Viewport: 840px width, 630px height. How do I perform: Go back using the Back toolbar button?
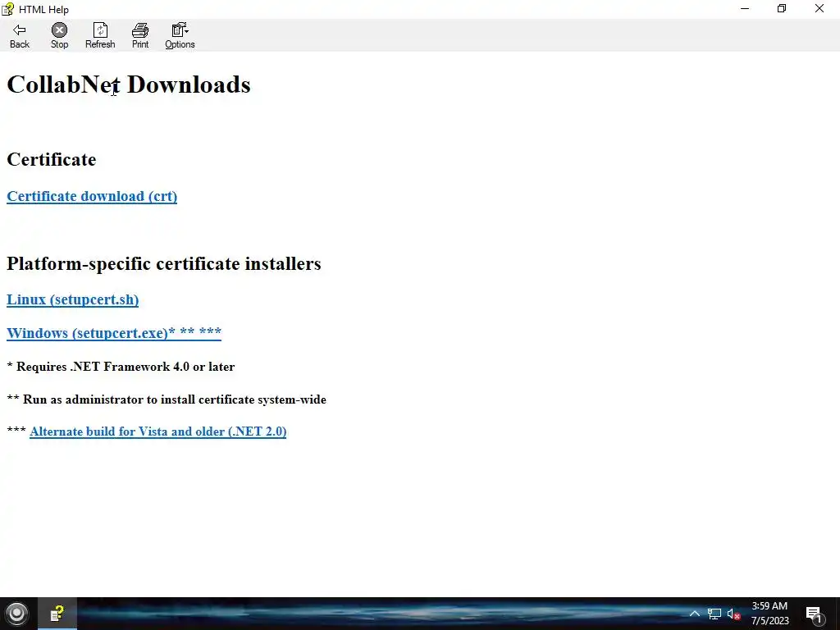pyautogui.click(x=20, y=36)
